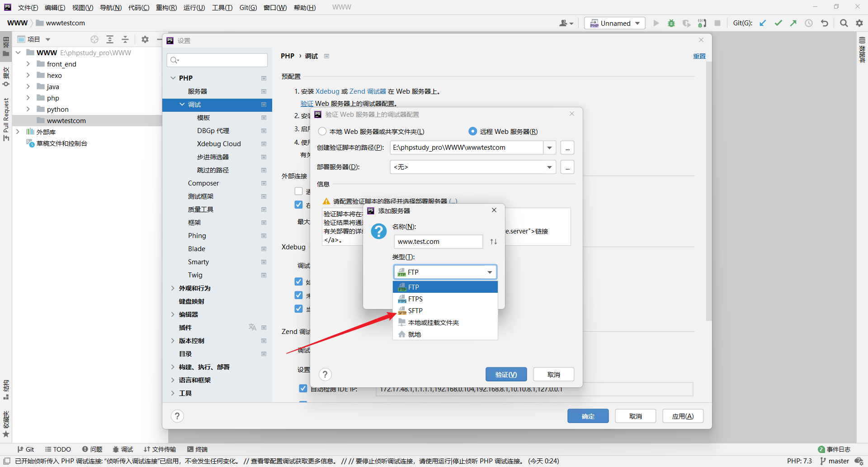Viewport: 868px width, 467px height.
Task: Click the Validate (验证) button
Action: tap(506, 374)
